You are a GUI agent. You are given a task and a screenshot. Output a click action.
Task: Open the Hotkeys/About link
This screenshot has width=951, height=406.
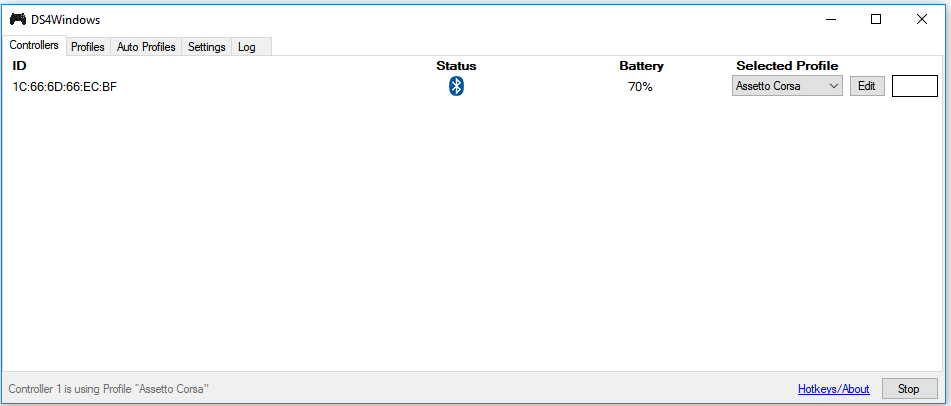point(833,389)
